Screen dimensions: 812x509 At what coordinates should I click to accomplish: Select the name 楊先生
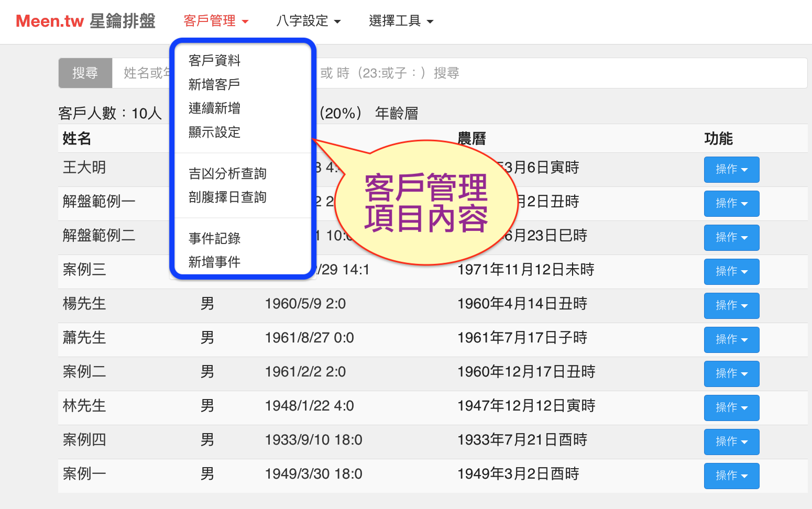click(x=84, y=303)
